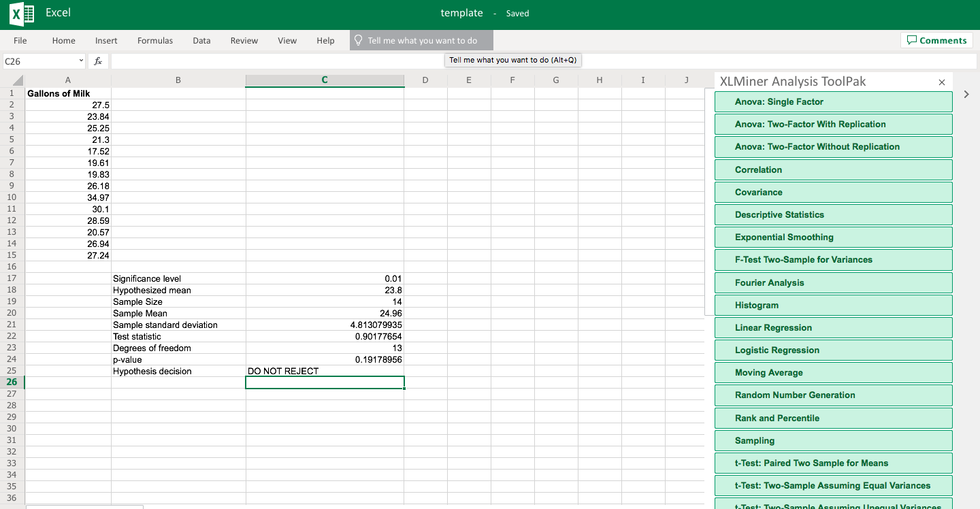Viewport: 980px width, 509px height.
Task: Click the select-all corner triangle
Action: (18, 80)
